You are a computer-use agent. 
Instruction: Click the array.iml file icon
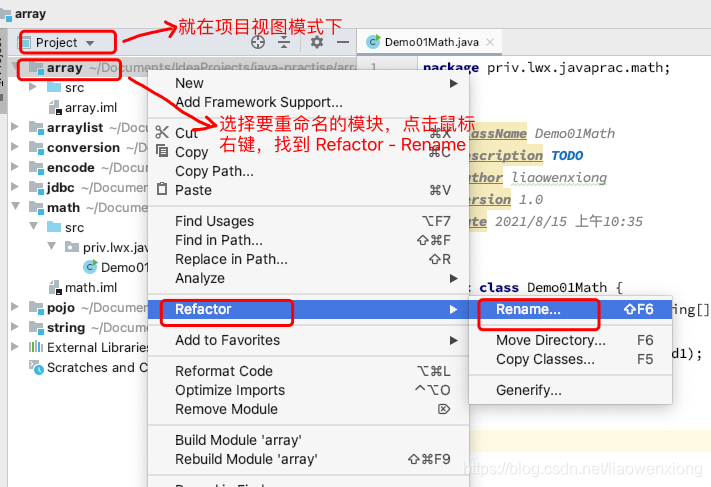(x=55, y=107)
